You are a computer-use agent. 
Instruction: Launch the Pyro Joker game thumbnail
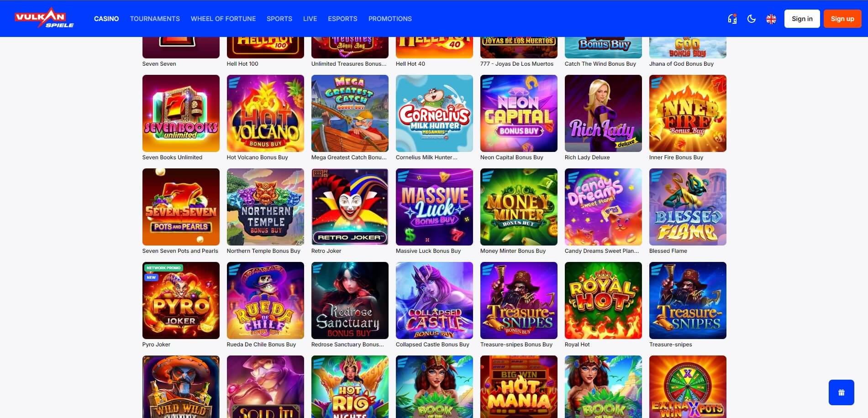click(181, 300)
